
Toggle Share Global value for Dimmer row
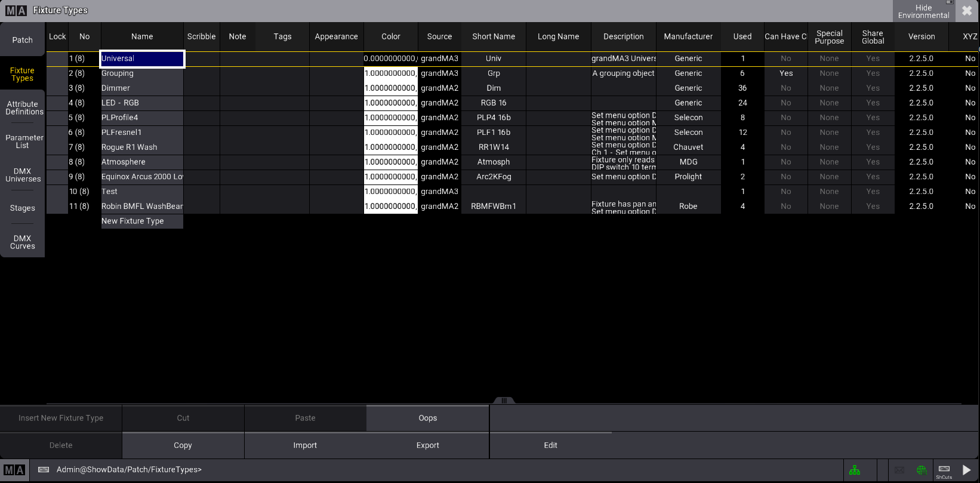(873, 88)
